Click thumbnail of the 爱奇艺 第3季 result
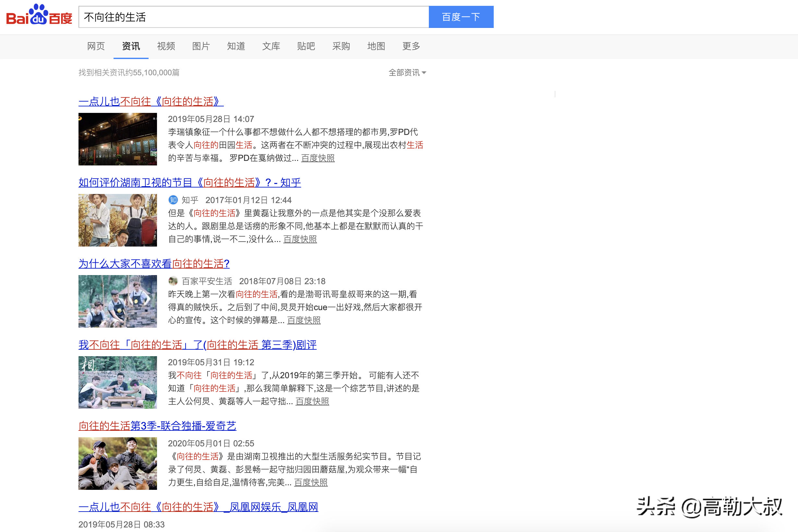Screen dimensions: 798x532 (118, 464)
